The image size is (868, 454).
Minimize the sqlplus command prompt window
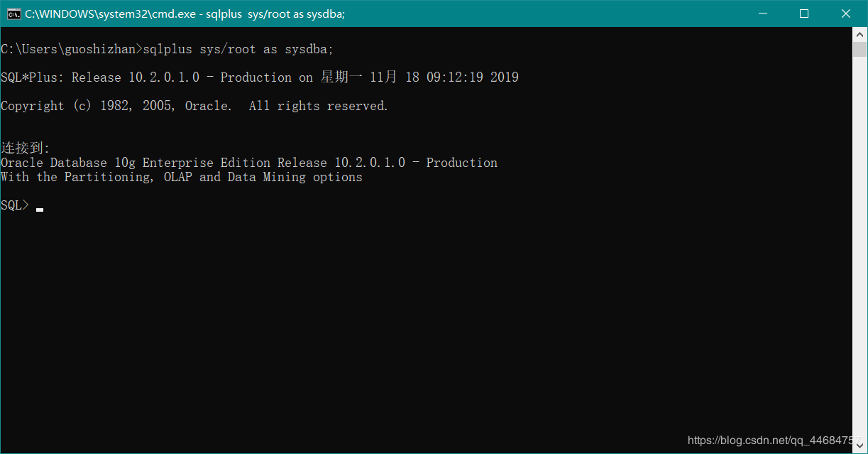(763, 13)
